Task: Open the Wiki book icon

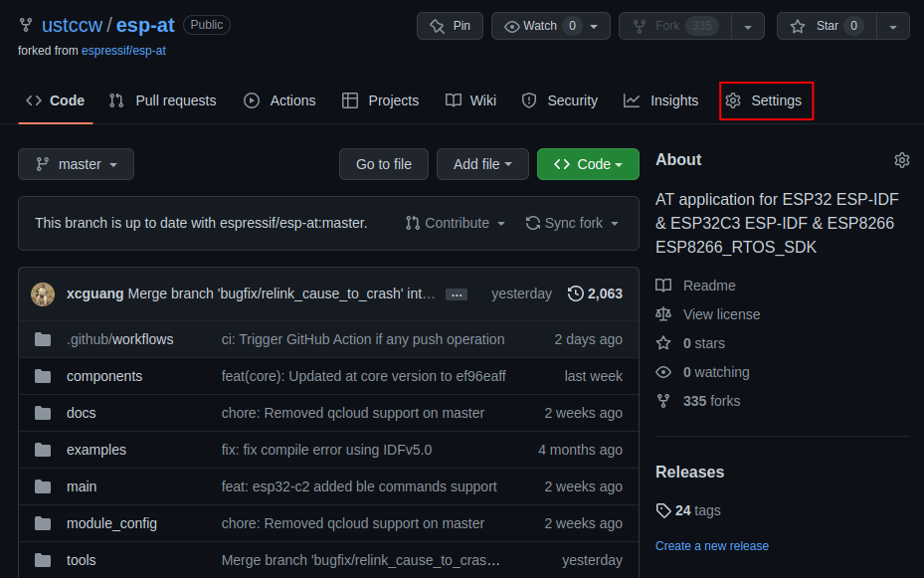Action: (x=452, y=100)
